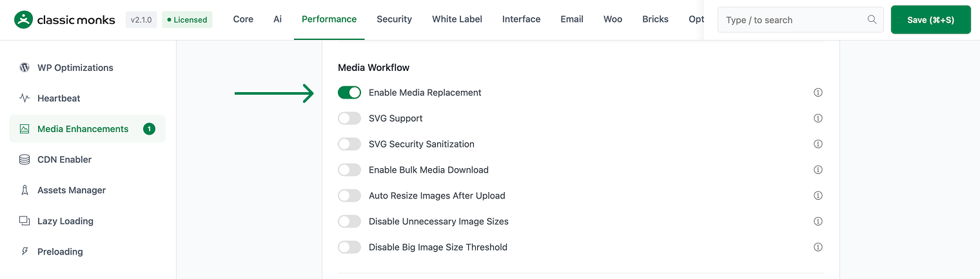This screenshot has width=980, height=279.
Task: Enable Disable Big Image Size Threshold toggle
Action: [x=349, y=247]
